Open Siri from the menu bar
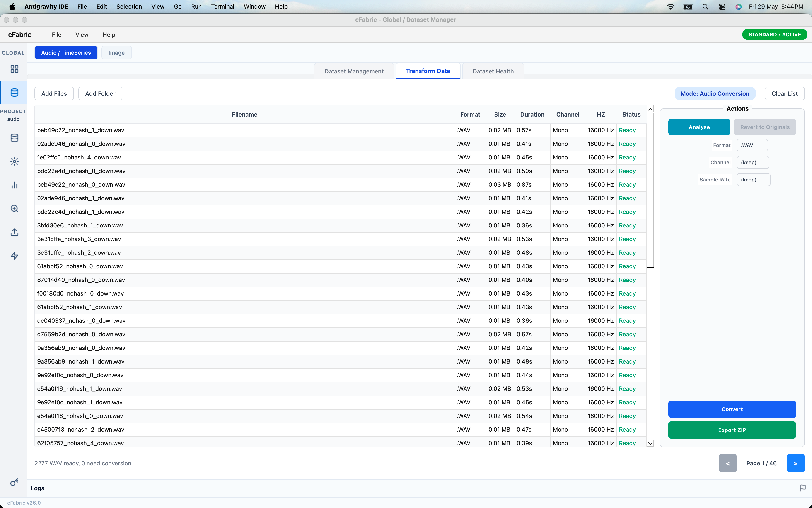The width and height of the screenshot is (812, 508). tap(739, 6)
